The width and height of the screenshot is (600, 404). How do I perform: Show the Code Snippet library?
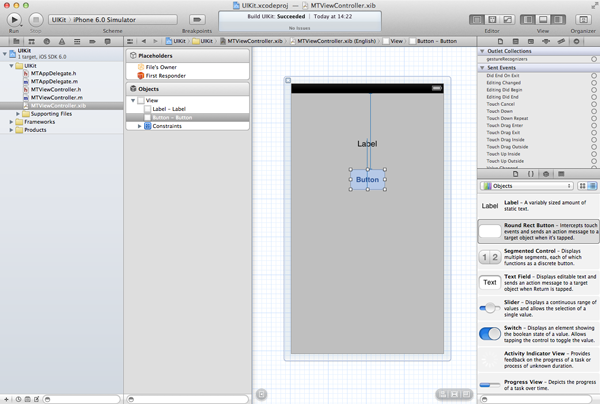[531, 174]
